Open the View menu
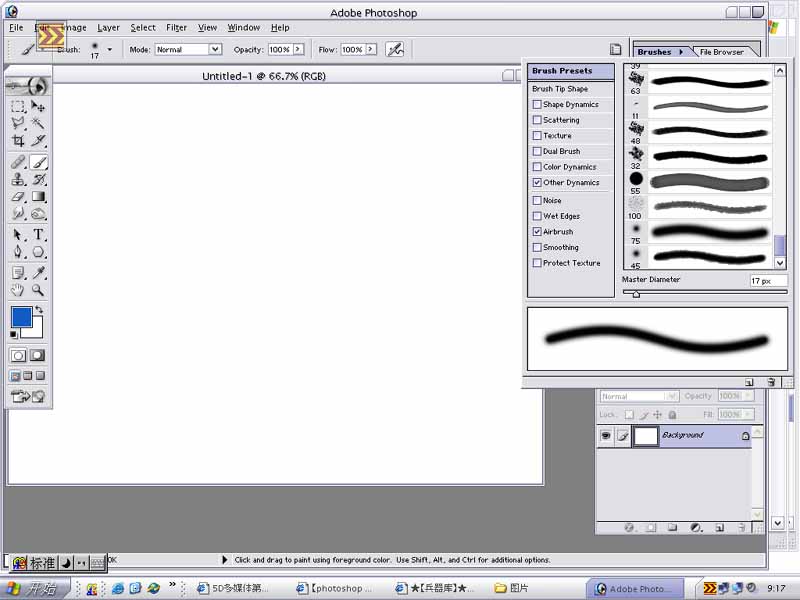800x600 pixels. (207, 28)
